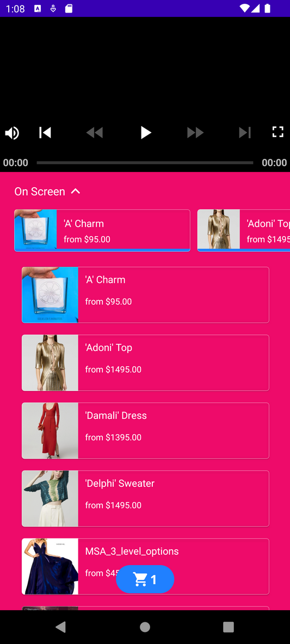Screen dimensions: 290x644
Task: Enter fullscreen video mode
Action: click(x=278, y=132)
